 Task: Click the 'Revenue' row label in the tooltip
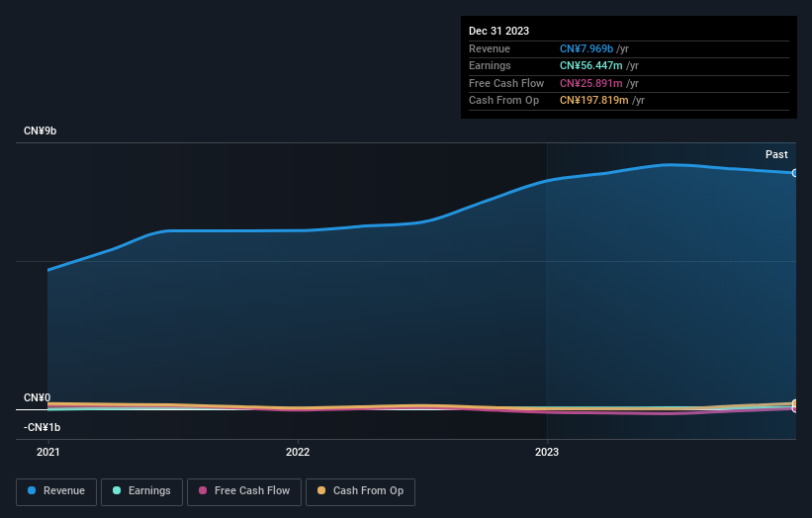coord(490,48)
